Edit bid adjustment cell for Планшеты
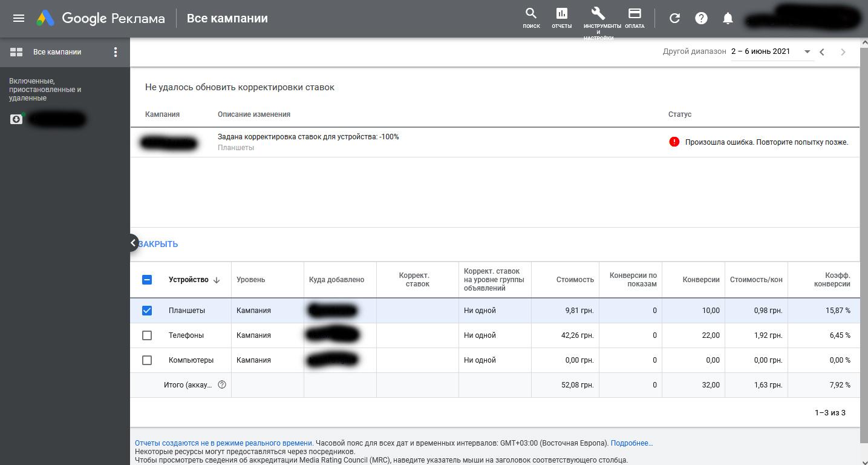Viewport: 868px width, 465px height. click(x=417, y=311)
